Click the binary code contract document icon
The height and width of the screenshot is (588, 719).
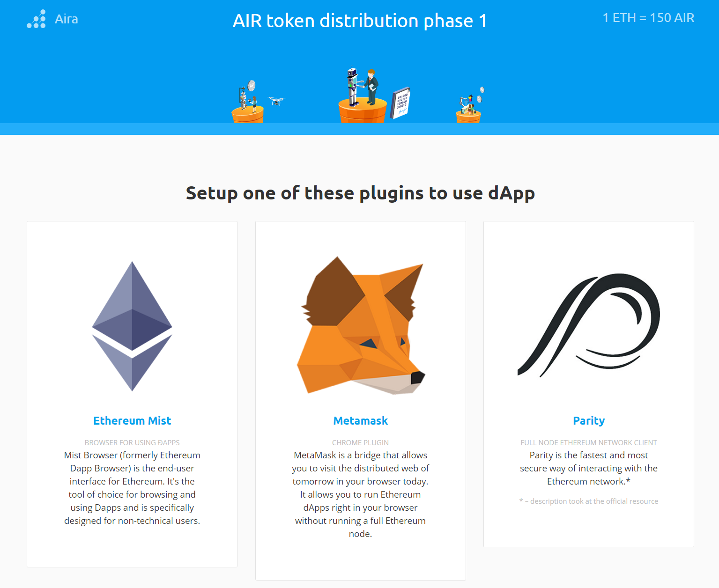[400, 103]
